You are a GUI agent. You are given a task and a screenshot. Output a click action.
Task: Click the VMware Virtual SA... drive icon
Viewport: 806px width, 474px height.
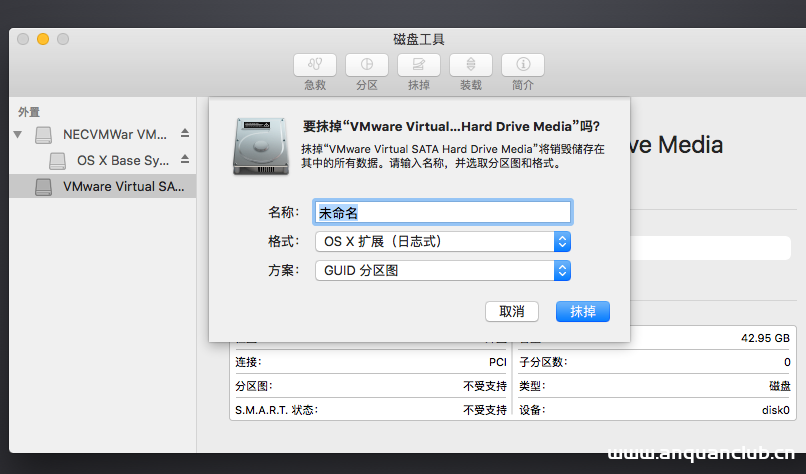coord(43,187)
